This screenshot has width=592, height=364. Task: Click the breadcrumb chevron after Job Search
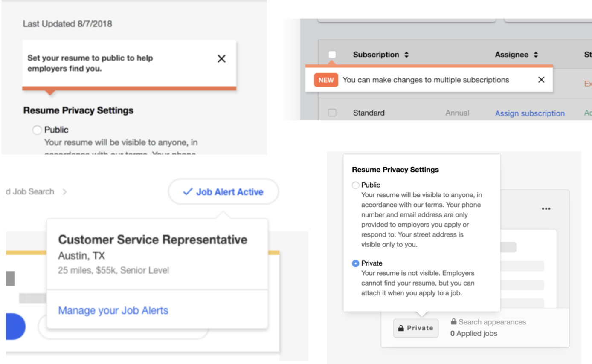64,192
